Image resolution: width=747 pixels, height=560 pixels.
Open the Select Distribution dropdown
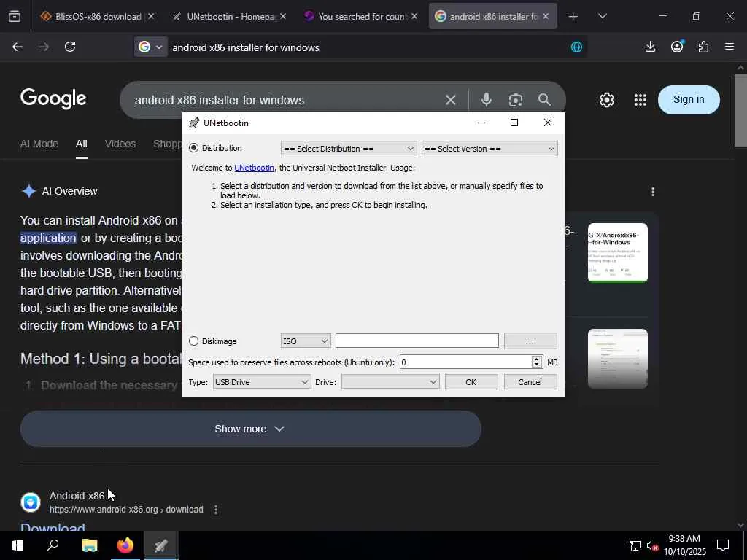pyautogui.click(x=349, y=149)
